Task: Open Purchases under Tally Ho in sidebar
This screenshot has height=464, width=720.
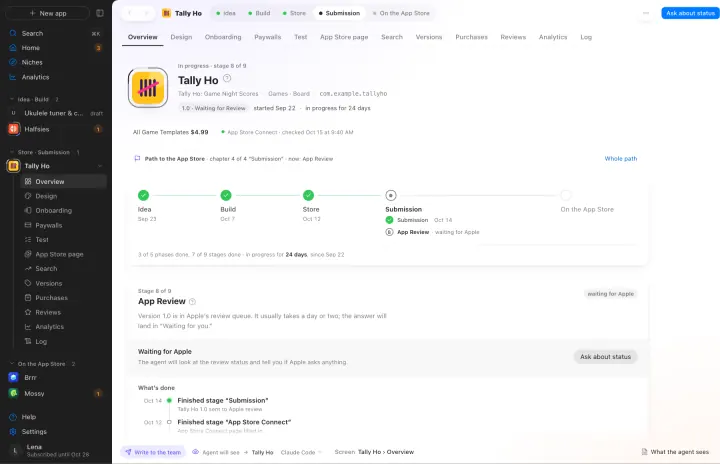Action: pyautogui.click(x=64, y=298)
